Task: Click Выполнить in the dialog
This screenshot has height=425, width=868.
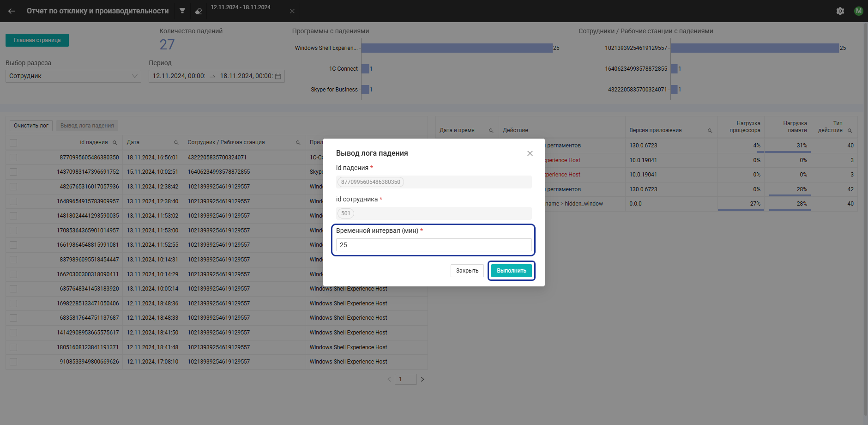Action: tap(512, 271)
